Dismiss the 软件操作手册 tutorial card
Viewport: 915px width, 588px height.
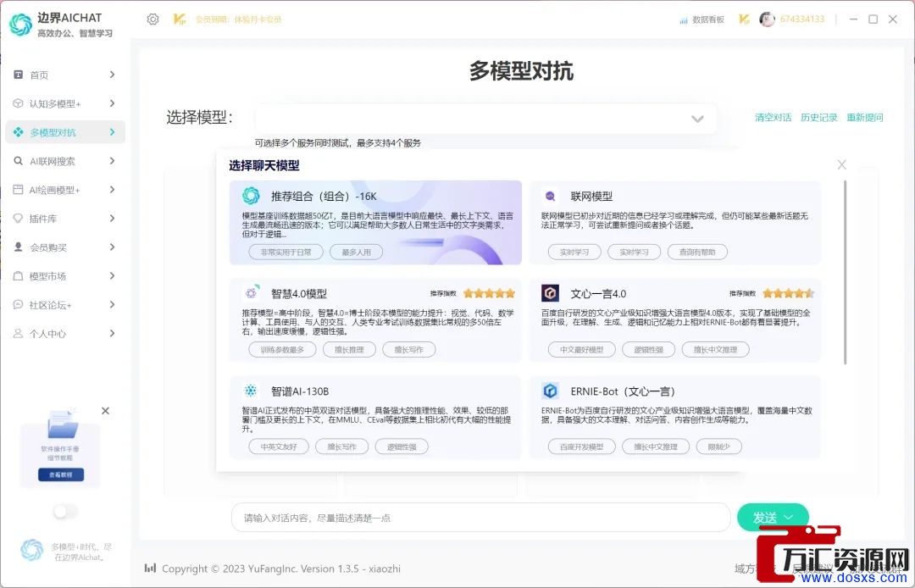coord(105,411)
